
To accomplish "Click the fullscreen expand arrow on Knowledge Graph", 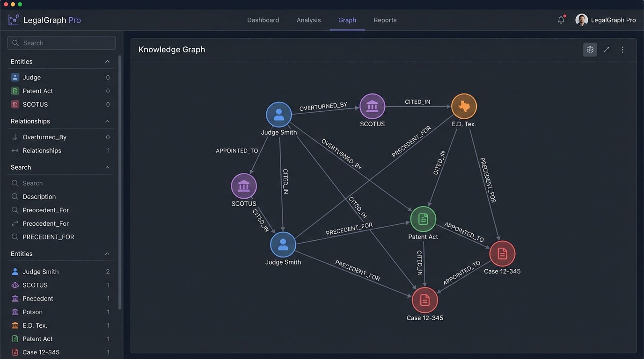I will (606, 50).
